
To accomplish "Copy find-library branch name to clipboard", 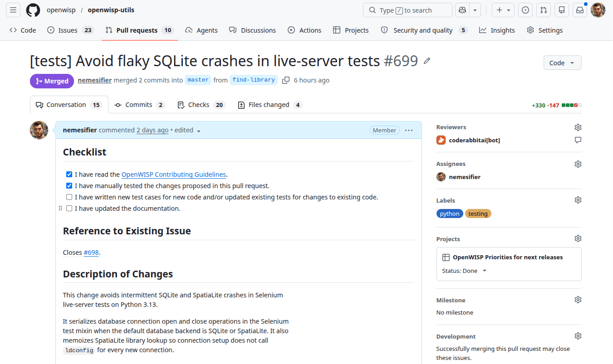I will coord(286,80).
